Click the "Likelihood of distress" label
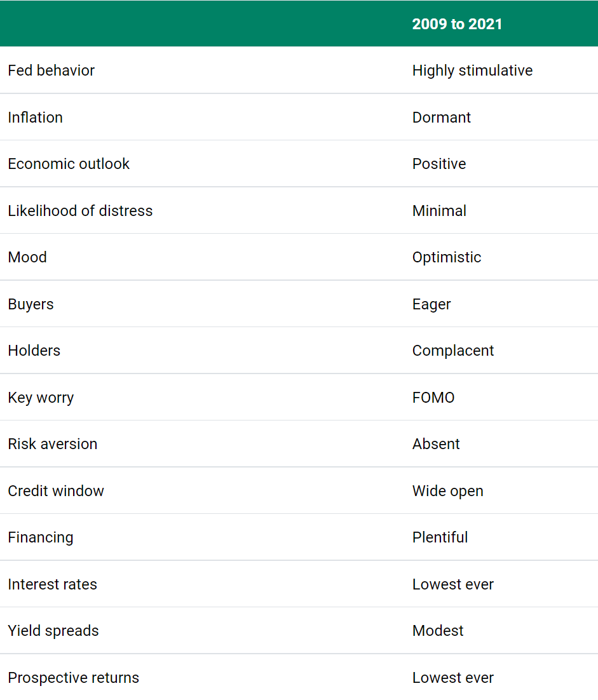This screenshot has width=598, height=700. pos(80,211)
